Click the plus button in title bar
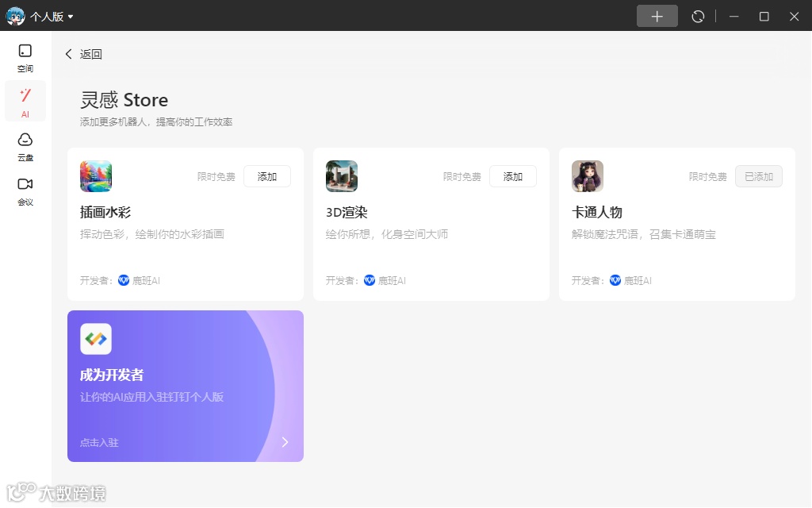The image size is (812, 508). [657, 16]
